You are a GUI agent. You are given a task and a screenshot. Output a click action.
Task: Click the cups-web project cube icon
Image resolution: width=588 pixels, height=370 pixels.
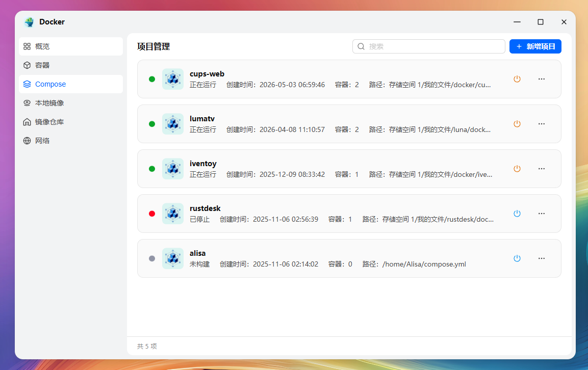coord(173,79)
